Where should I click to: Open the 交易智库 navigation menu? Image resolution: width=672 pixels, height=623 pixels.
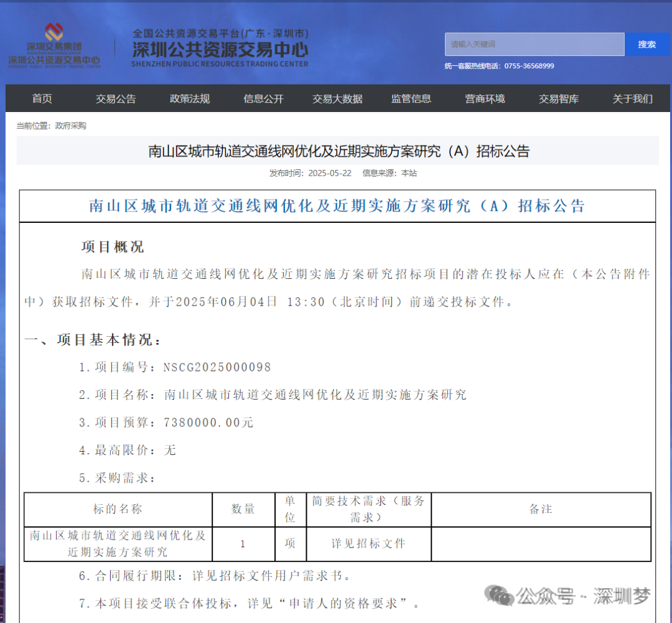[x=559, y=98]
